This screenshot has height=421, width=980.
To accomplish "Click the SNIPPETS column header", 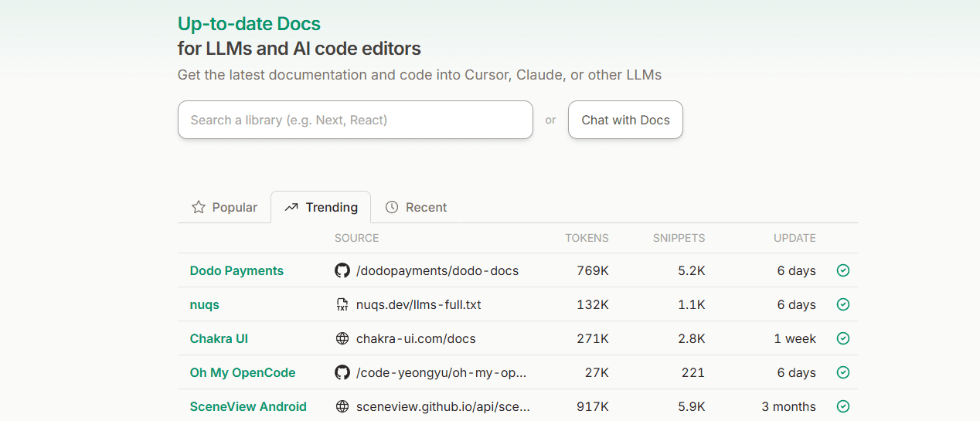I will [x=679, y=238].
